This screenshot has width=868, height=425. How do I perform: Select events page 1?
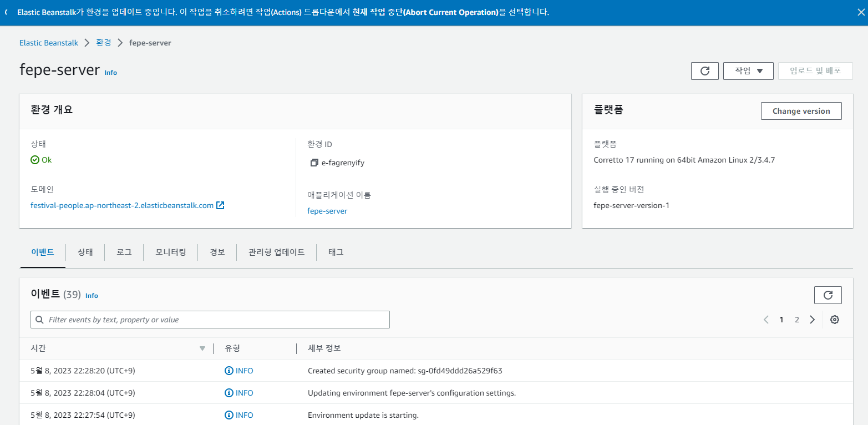(781, 320)
